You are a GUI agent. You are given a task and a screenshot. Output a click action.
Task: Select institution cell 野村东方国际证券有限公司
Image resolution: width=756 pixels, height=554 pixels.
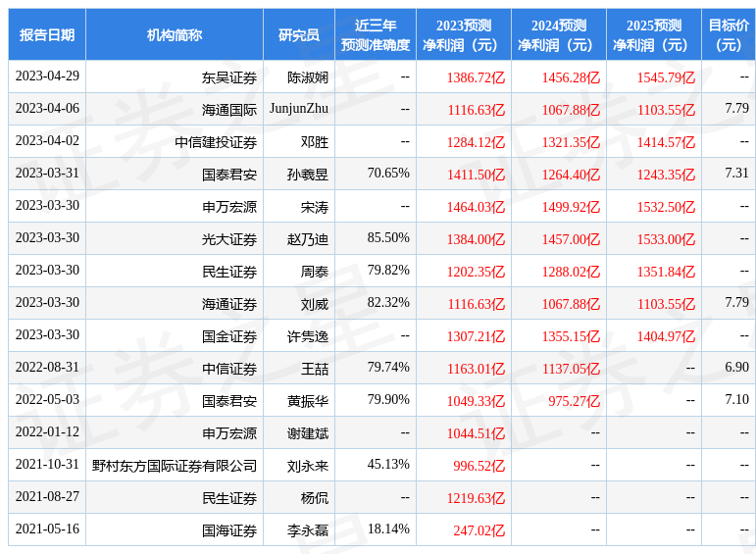[175, 466]
